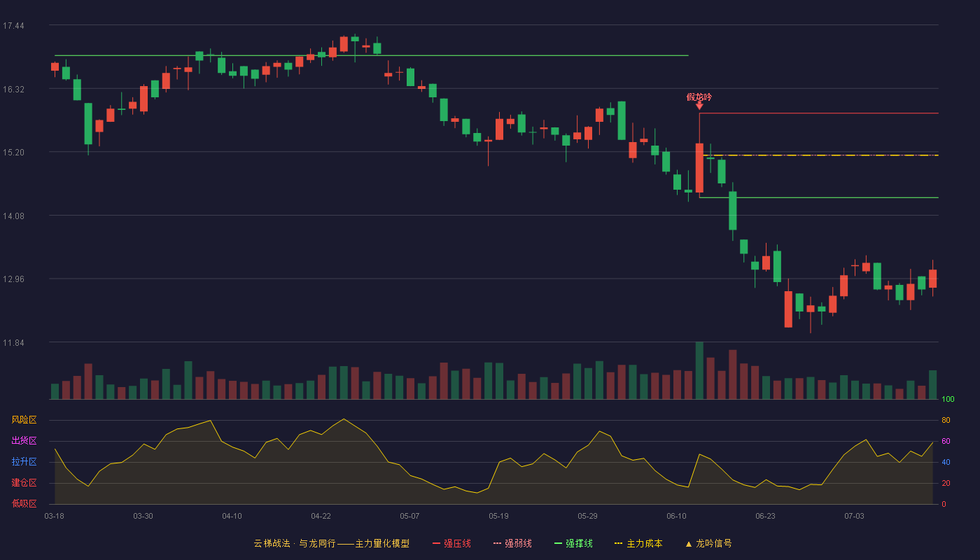Toggle the 强弱线 legend label
Viewport: 980px width, 560px height.
coord(518,544)
